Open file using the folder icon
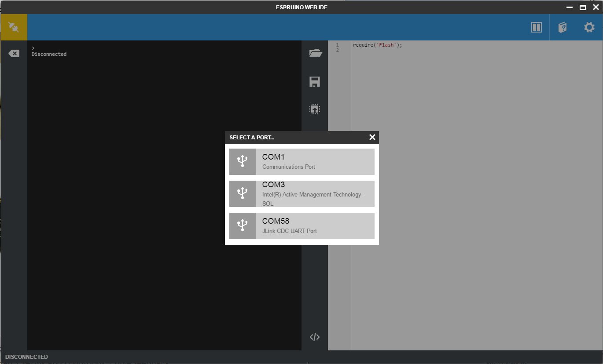 [x=315, y=53]
